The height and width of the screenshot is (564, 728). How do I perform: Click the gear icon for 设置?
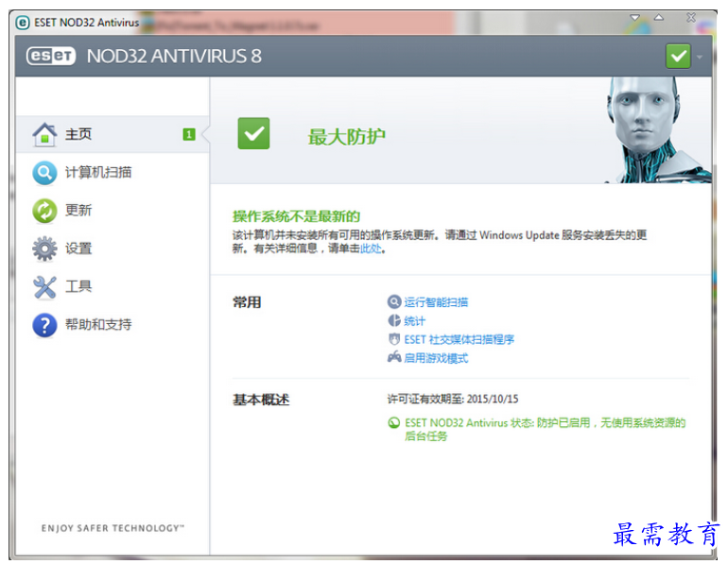click(x=44, y=248)
